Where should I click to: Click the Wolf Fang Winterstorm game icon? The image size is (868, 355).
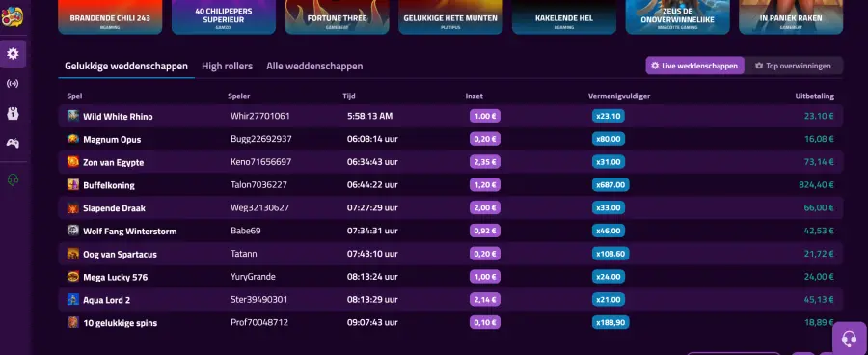(x=73, y=231)
